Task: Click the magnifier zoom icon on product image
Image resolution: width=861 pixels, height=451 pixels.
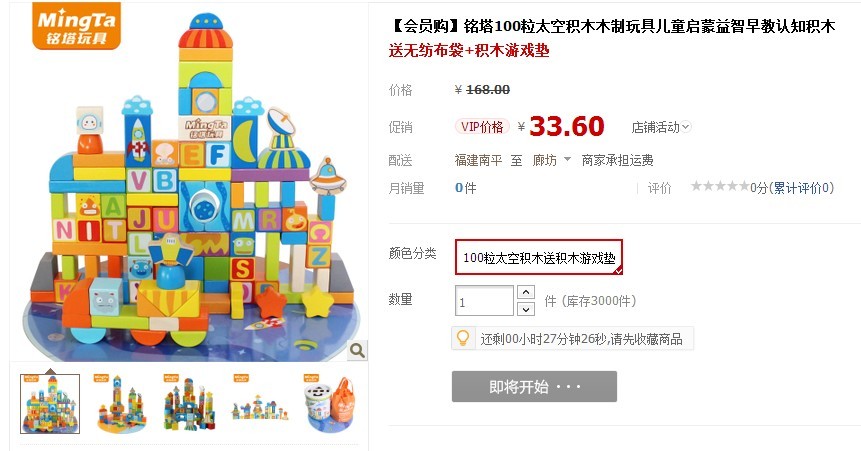Action: (x=357, y=350)
